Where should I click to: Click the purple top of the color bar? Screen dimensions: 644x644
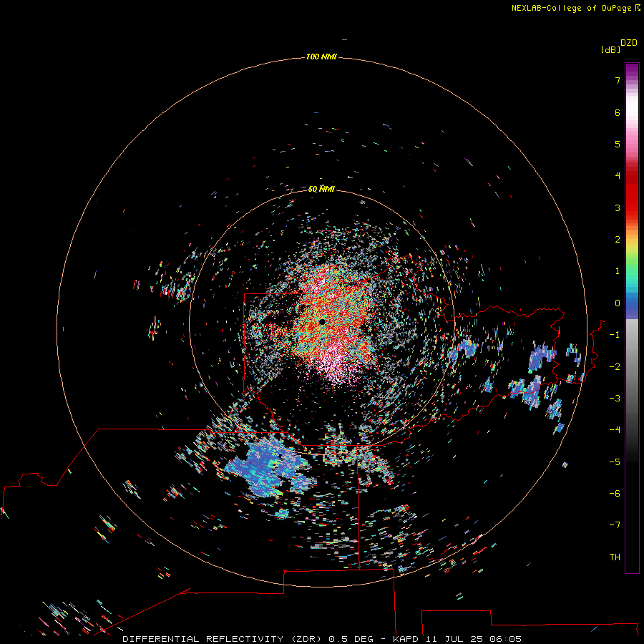pyautogui.click(x=632, y=70)
